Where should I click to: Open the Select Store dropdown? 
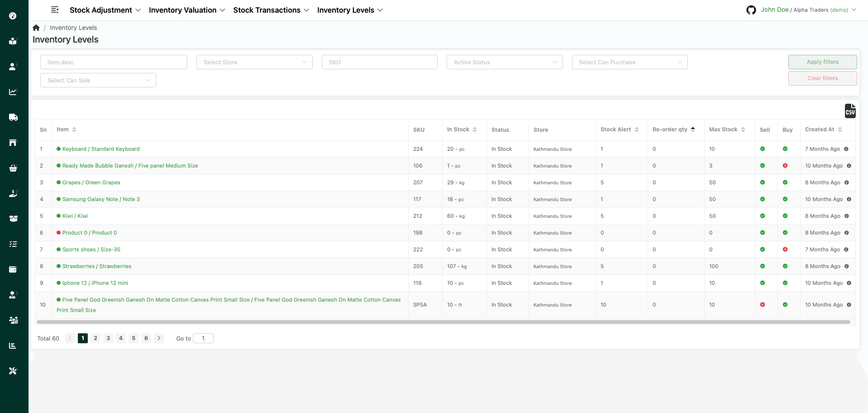click(254, 62)
